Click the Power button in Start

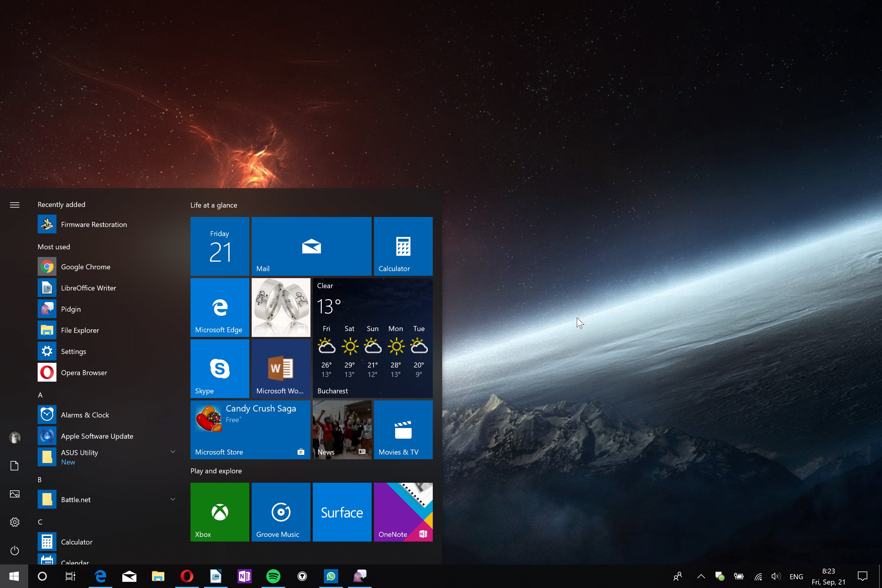pos(15,550)
